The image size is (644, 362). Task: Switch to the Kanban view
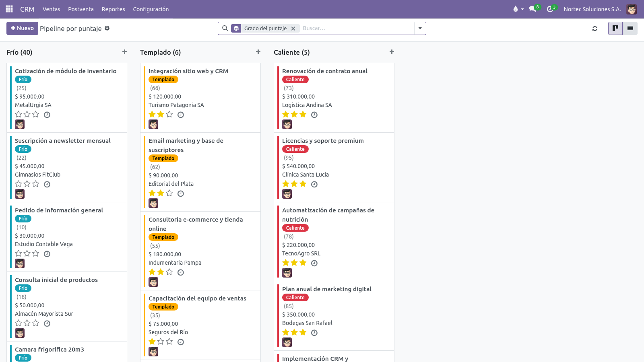click(615, 28)
